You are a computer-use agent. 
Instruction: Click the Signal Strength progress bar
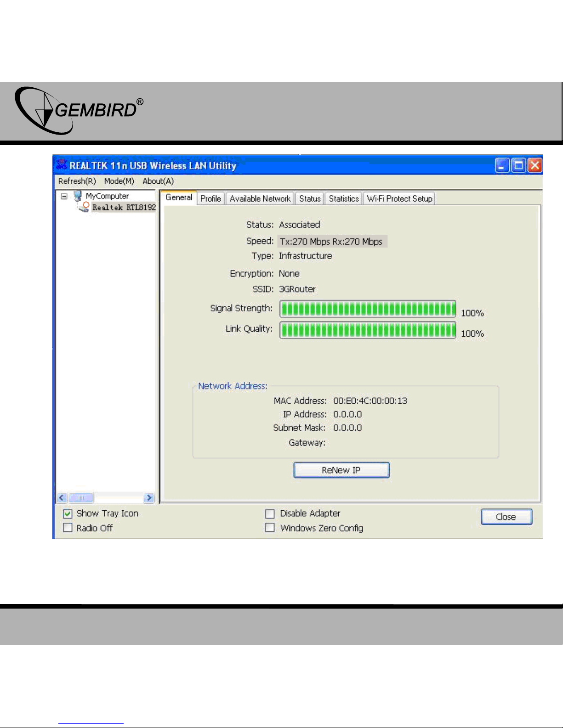click(368, 309)
